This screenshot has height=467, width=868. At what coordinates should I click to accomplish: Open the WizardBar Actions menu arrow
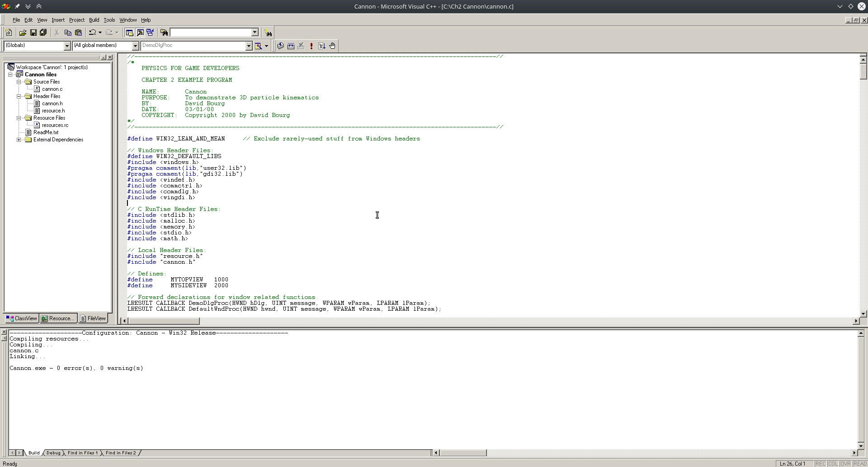(x=266, y=46)
